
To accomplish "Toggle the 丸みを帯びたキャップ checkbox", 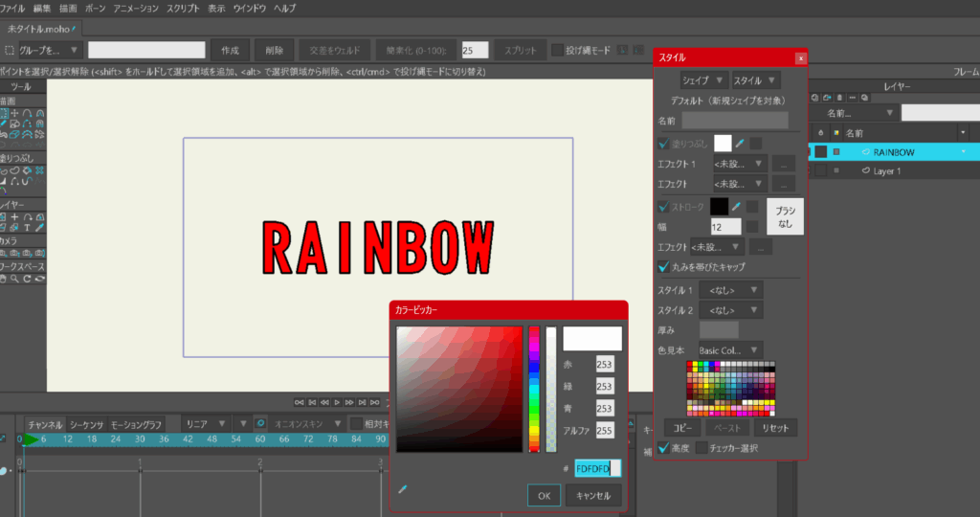I will pyautogui.click(x=664, y=266).
